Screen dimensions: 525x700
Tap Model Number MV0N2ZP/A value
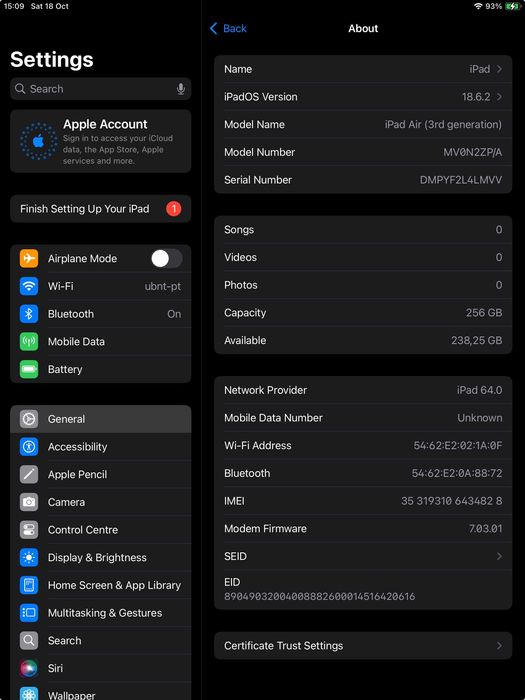(472, 152)
